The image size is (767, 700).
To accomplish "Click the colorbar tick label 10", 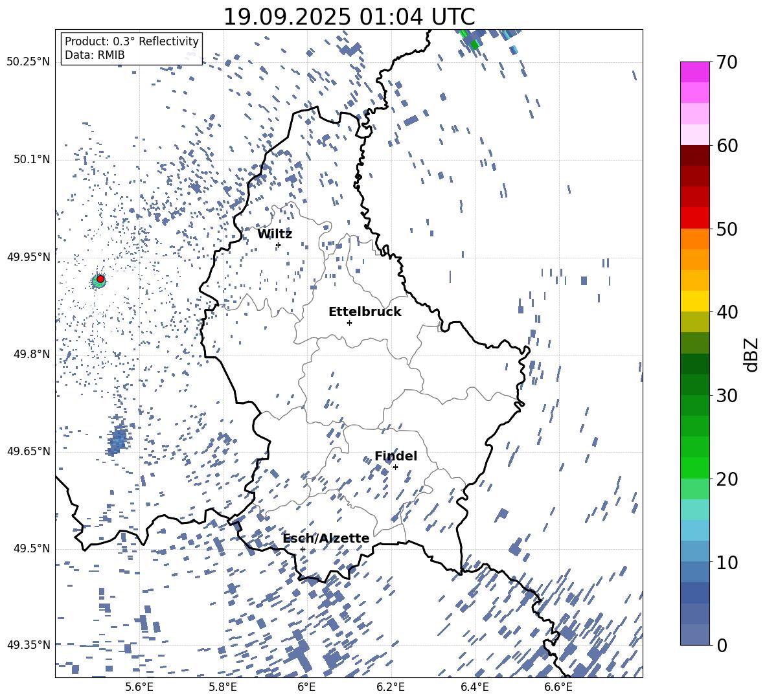I will pos(727,562).
